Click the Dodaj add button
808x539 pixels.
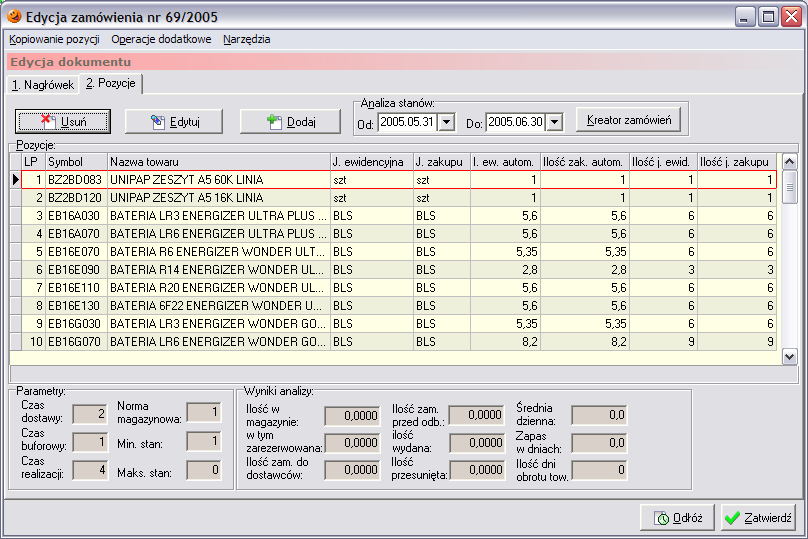click(290, 122)
